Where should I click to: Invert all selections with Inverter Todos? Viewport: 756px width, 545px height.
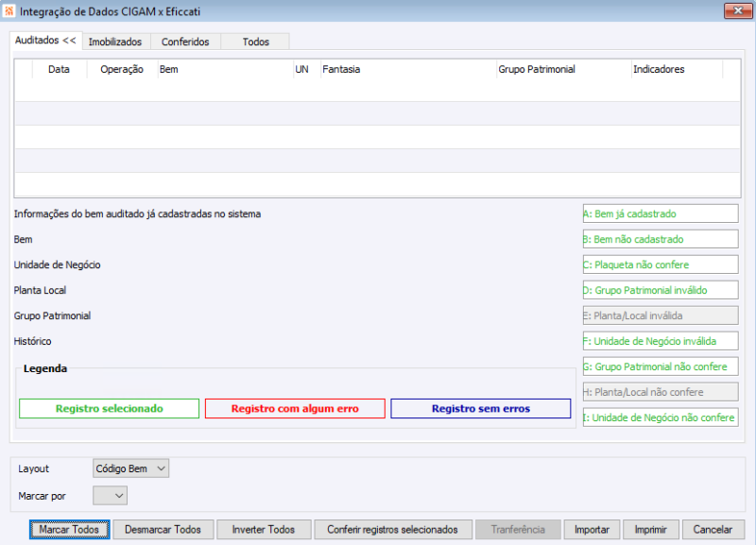pos(264,529)
